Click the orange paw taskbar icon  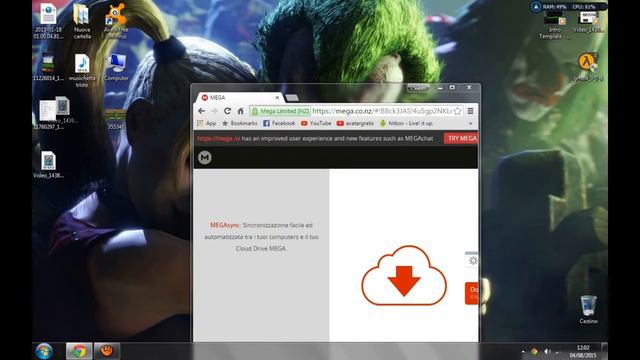(x=107, y=351)
